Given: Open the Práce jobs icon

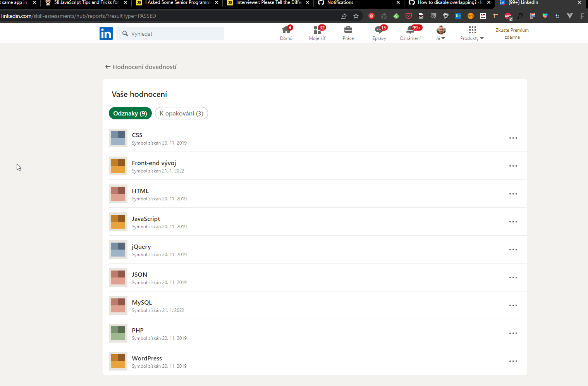Looking at the screenshot, I should pos(348,33).
